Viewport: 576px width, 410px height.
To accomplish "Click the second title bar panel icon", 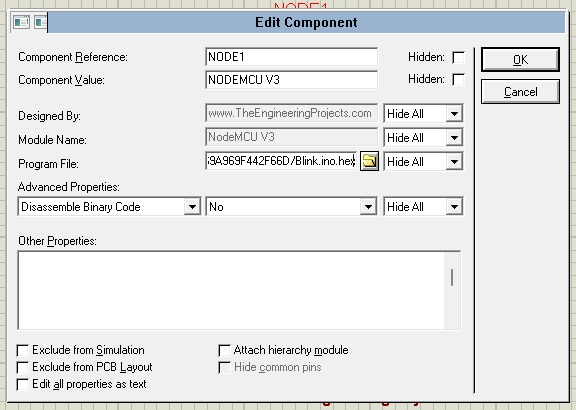I will tap(41, 22).
